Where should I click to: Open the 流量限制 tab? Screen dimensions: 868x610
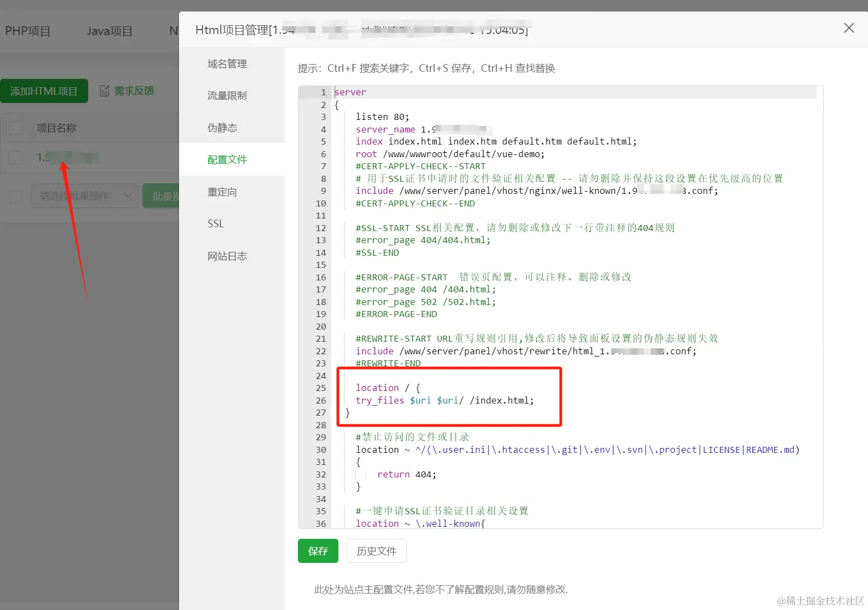coord(227,95)
